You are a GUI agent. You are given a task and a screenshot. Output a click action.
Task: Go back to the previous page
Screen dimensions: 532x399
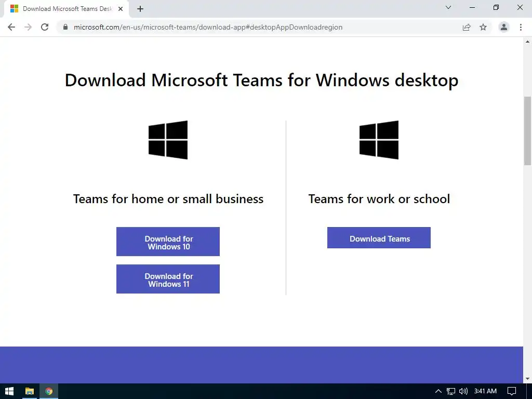pyautogui.click(x=11, y=27)
